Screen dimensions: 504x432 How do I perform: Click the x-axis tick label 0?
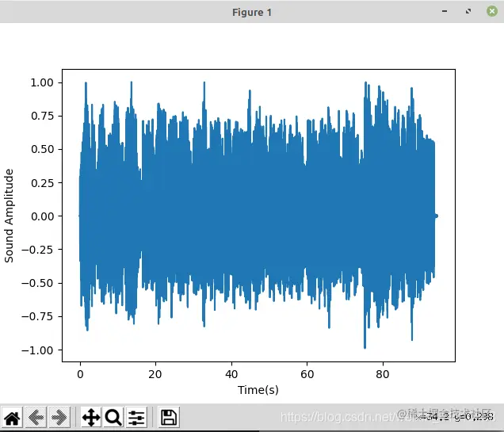click(x=80, y=374)
